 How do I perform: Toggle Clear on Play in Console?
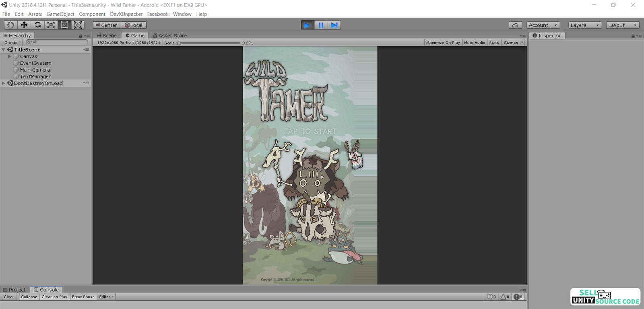(x=54, y=297)
